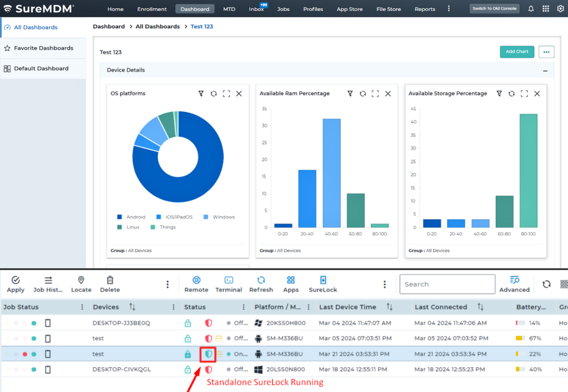This screenshot has height=392, width=568.
Task: Click the Locate device icon
Action: coord(81,281)
